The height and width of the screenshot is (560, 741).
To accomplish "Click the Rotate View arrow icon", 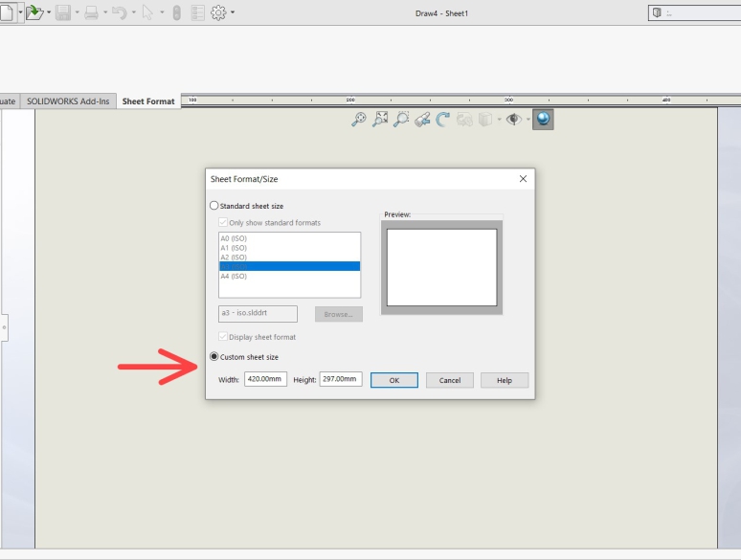I will pos(443,120).
